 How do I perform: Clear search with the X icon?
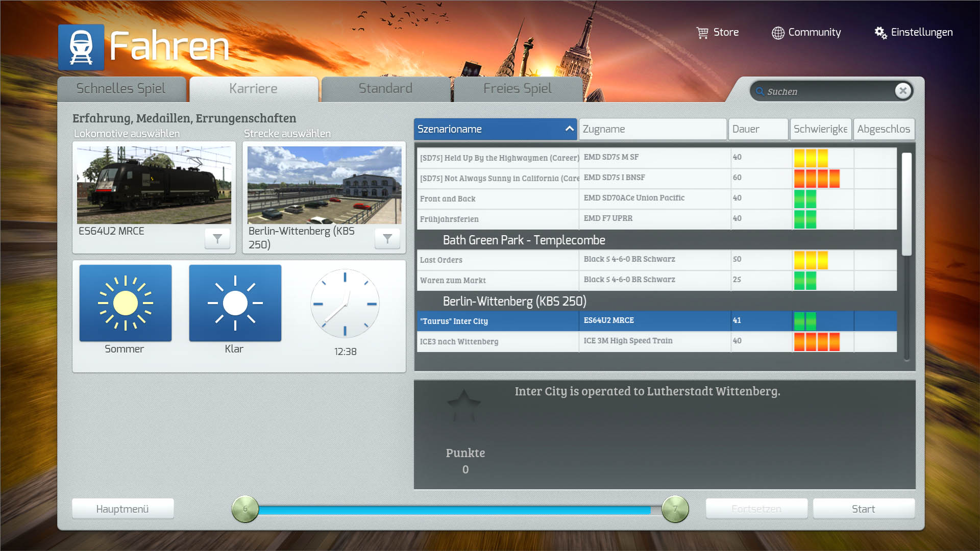coord(903,91)
